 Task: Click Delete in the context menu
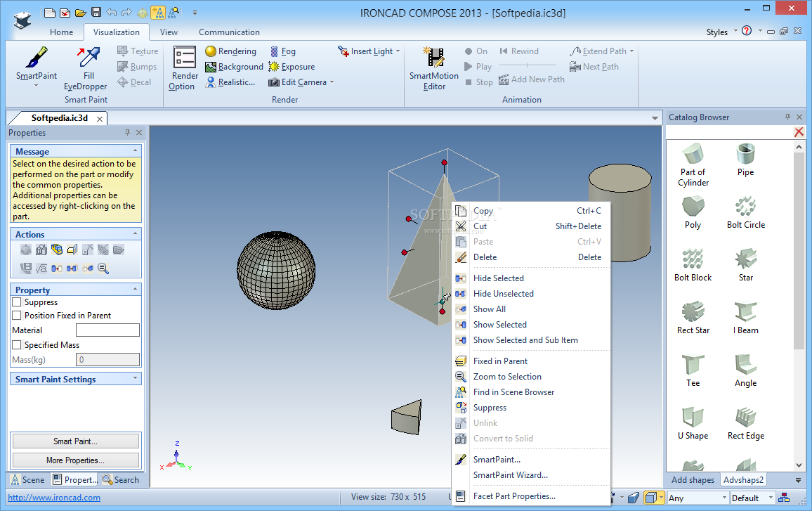[x=531, y=257]
